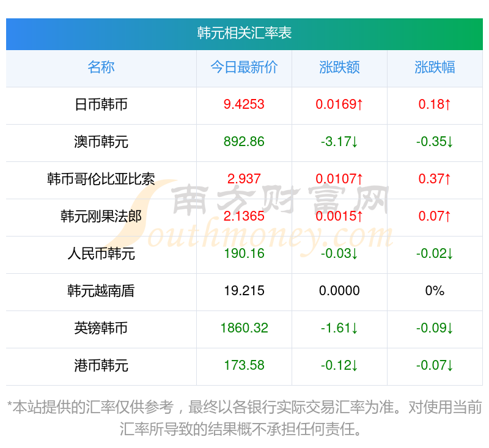Click the 韩元越南盾 row name
Viewport: 489px width, 448px height.
point(101,291)
